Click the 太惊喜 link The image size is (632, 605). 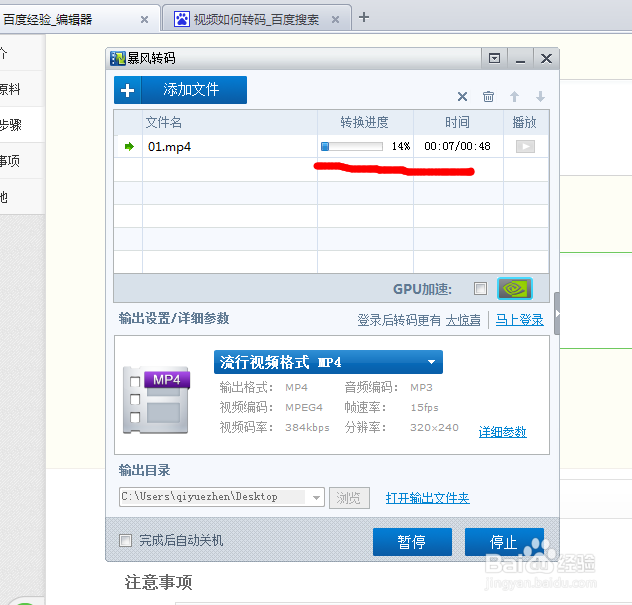tap(463, 320)
